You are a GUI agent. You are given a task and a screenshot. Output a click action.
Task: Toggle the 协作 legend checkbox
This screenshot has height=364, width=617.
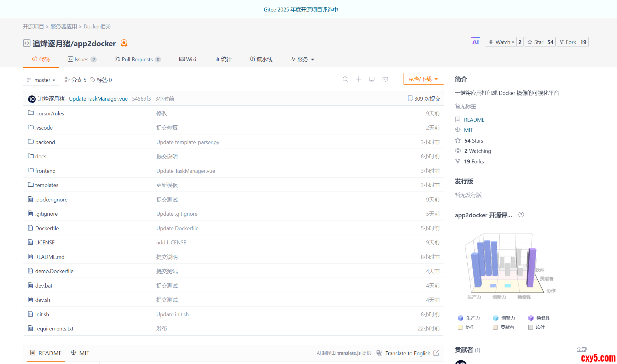pyautogui.click(x=460, y=327)
